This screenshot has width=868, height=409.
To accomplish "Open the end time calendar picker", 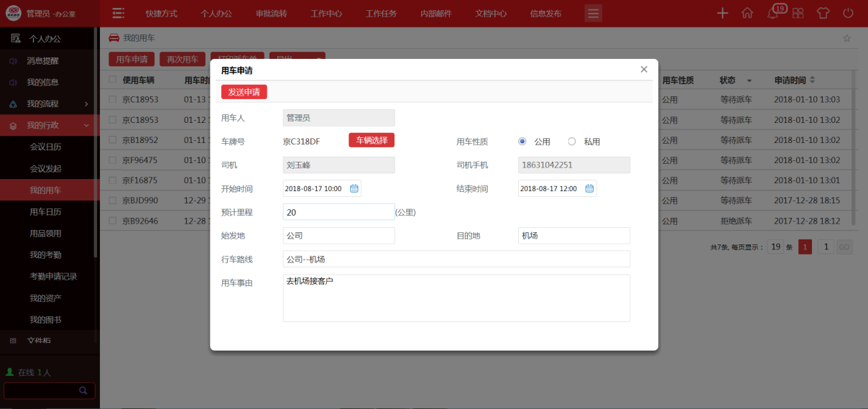I will [589, 188].
